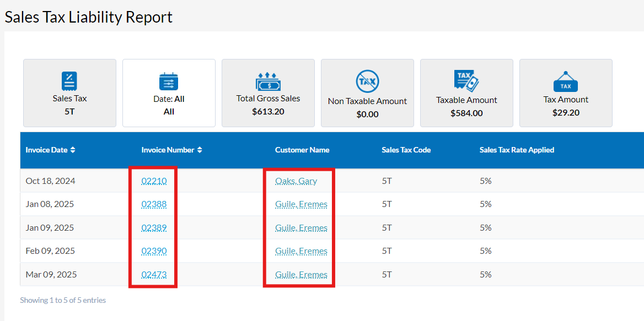Open customer Oaks, Gary

pos(296,181)
